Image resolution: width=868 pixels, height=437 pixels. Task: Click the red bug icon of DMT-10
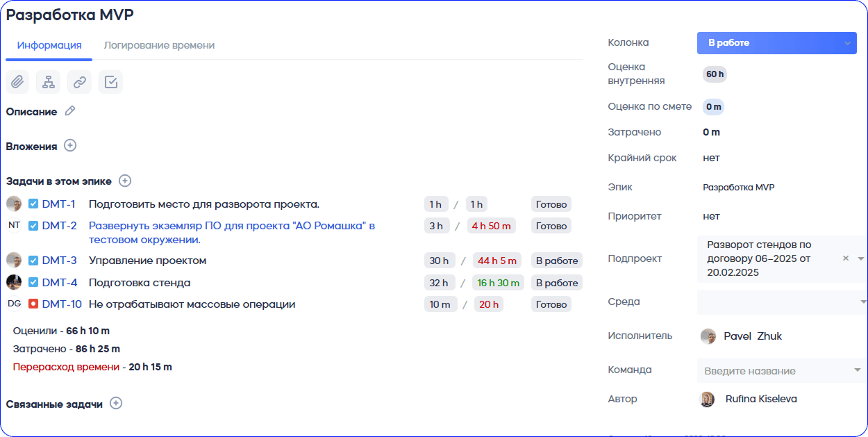coord(33,304)
